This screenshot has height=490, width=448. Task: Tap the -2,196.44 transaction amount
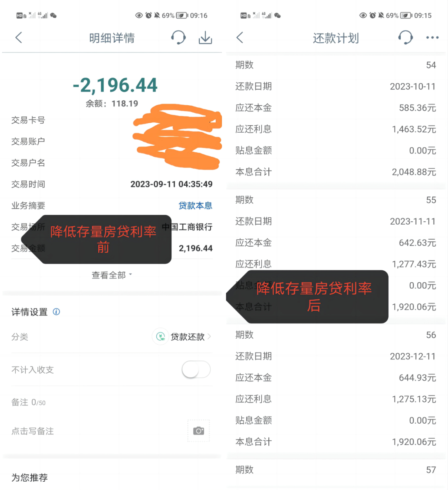[x=115, y=85]
